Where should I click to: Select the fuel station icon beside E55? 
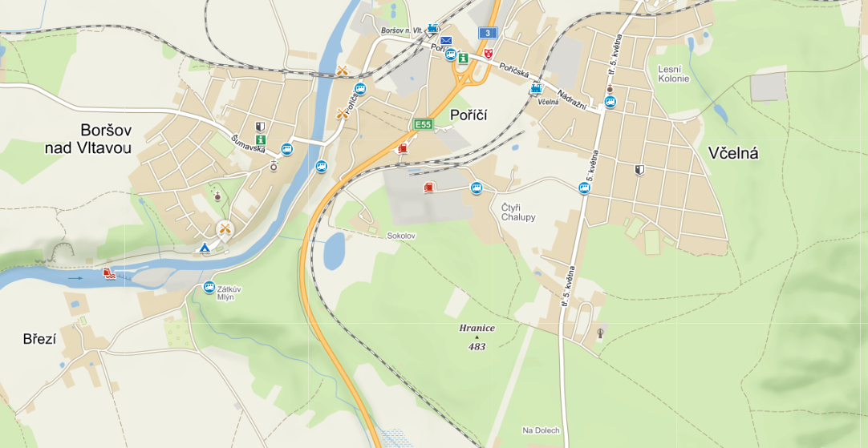click(x=403, y=148)
